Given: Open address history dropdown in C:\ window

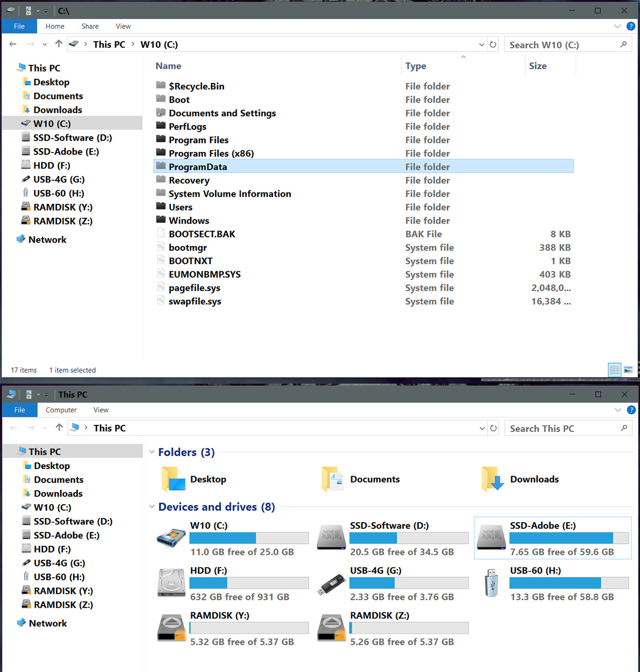Looking at the screenshot, I should click(482, 45).
